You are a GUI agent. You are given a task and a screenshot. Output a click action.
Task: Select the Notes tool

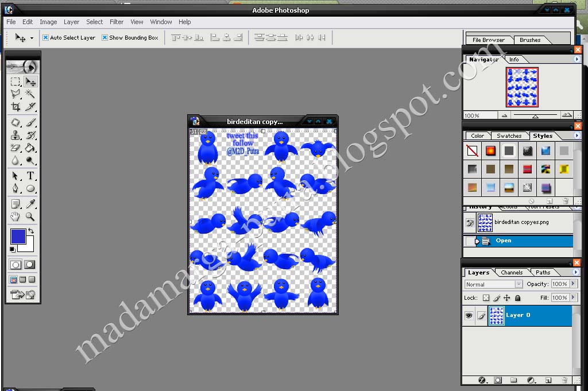[x=16, y=204]
